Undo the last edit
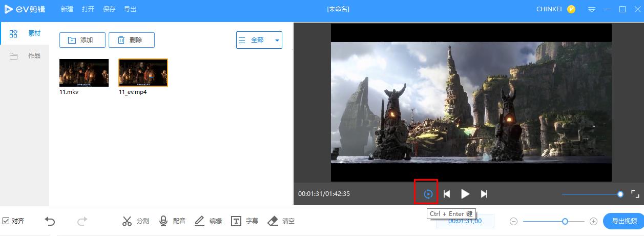 pyautogui.click(x=50, y=221)
